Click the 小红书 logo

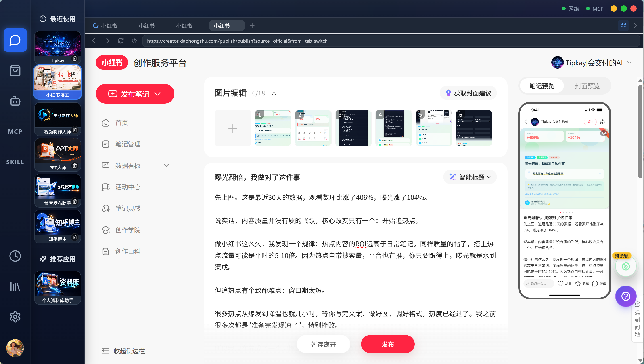[x=112, y=62]
